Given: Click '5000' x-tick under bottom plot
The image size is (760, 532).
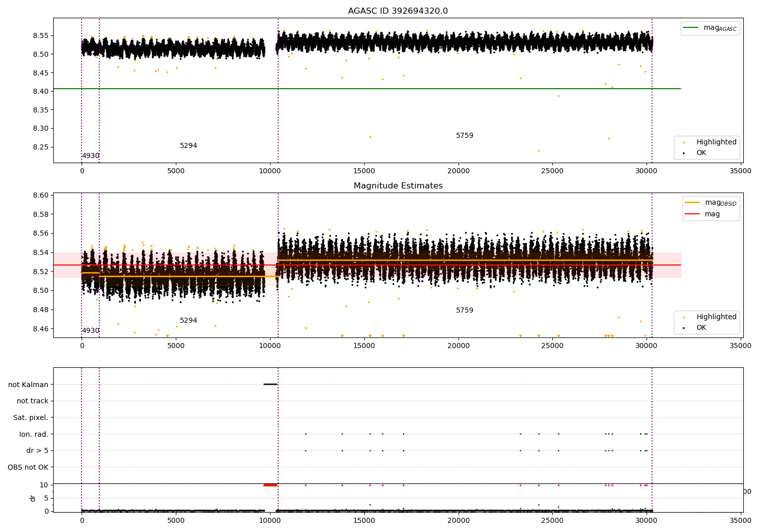Looking at the screenshot, I should tap(176, 520).
